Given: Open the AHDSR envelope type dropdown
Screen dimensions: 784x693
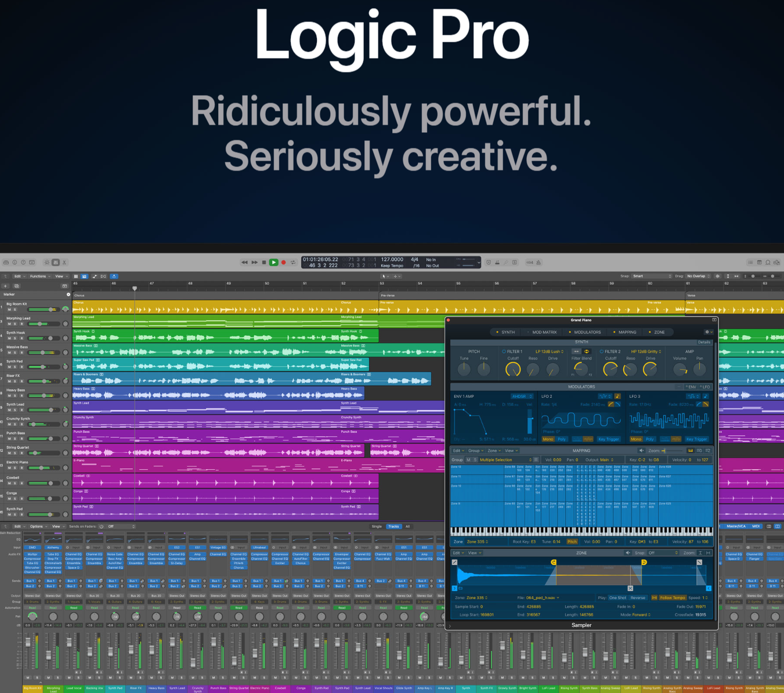Looking at the screenshot, I should (x=522, y=397).
